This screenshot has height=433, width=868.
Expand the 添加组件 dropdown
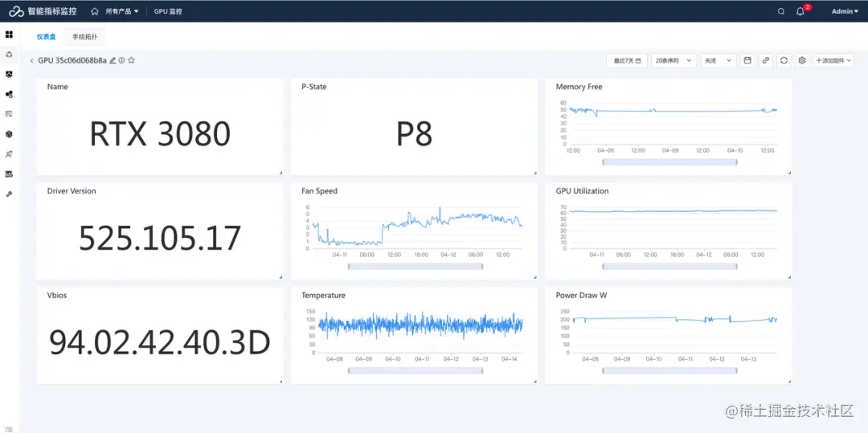pyautogui.click(x=833, y=60)
